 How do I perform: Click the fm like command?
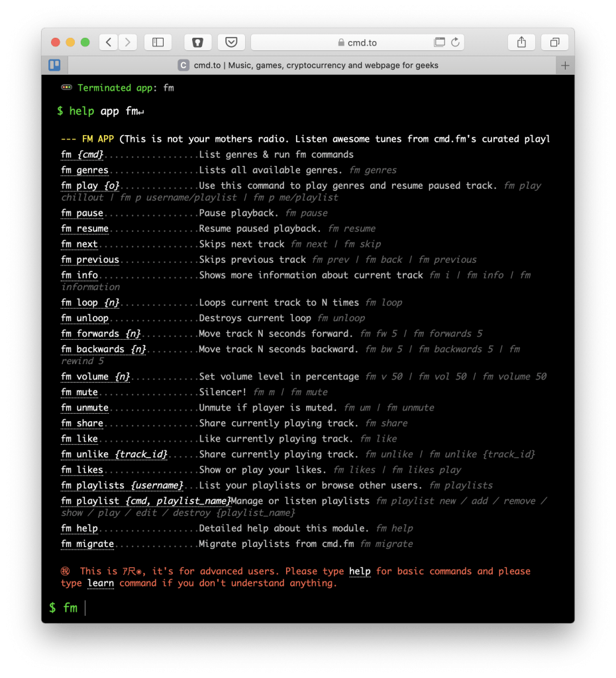tap(79, 439)
